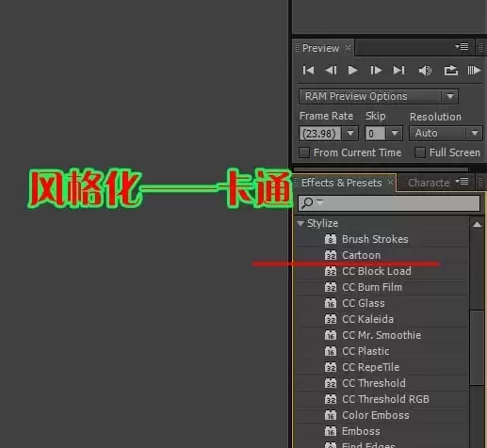This screenshot has height=448, width=487.
Task: Jump to last frame in Preview
Action: (x=399, y=70)
